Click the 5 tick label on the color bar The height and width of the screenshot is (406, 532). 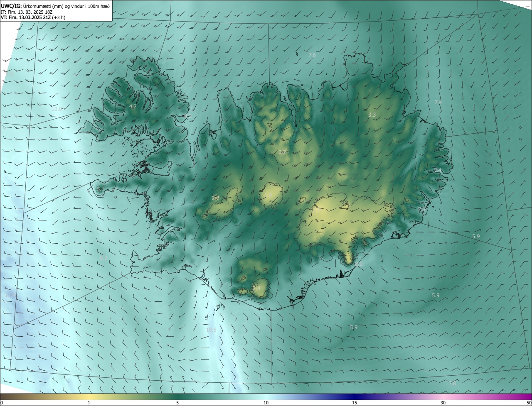(177, 403)
